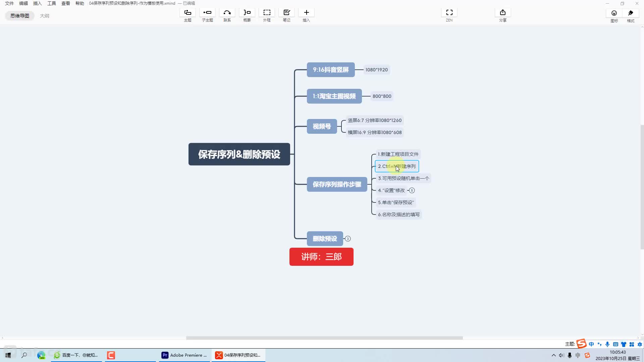Open the Edge Dev browser from taskbar
The height and width of the screenshot is (362, 644).
point(41,355)
